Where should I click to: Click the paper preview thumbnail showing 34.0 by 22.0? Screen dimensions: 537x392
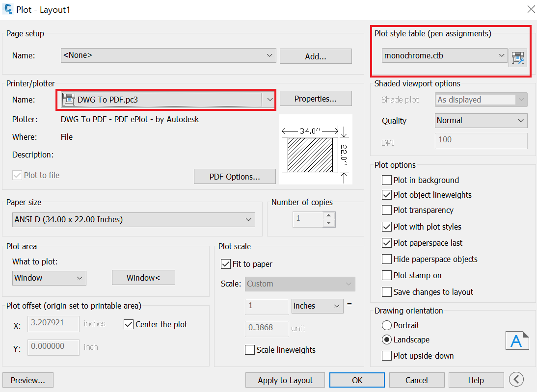[x=316, y=149]
